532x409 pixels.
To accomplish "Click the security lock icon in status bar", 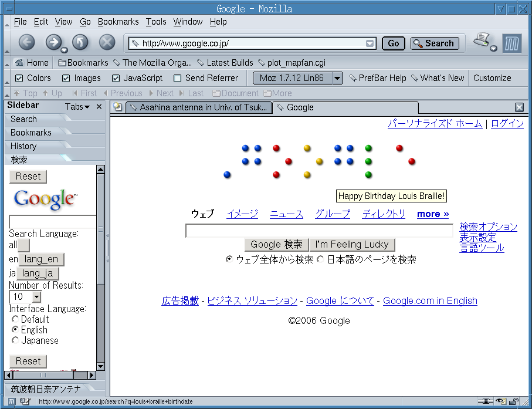I will pyautogui.click(x=514, y=401).
